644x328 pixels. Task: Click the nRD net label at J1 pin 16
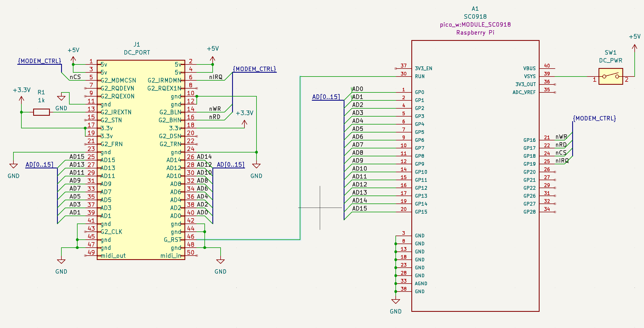[215, 117]
